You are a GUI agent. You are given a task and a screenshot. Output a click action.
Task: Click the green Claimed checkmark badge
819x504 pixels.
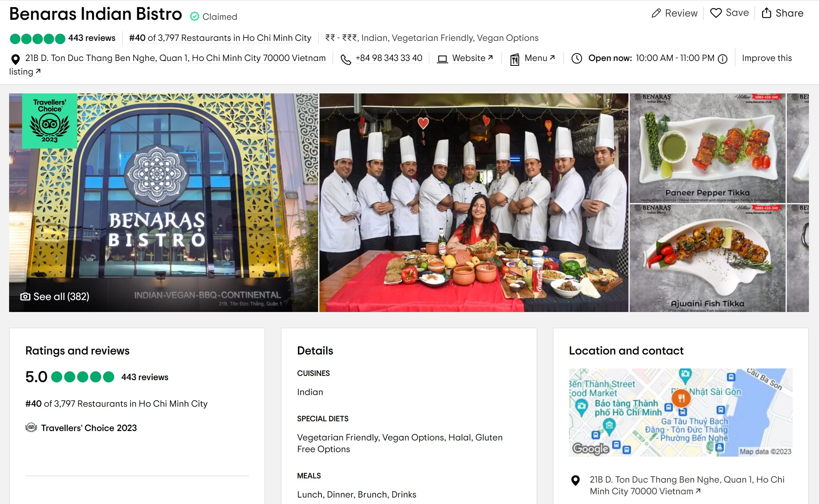click(194, 16)
